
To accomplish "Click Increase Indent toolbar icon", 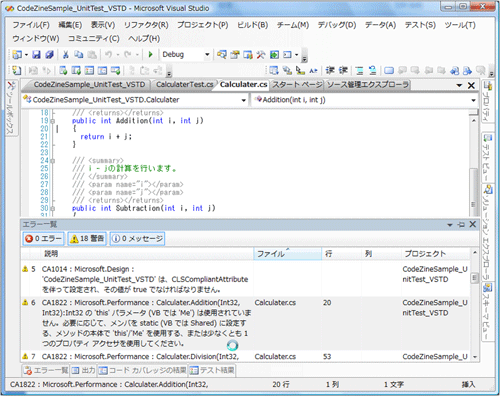I will [343, 70].
